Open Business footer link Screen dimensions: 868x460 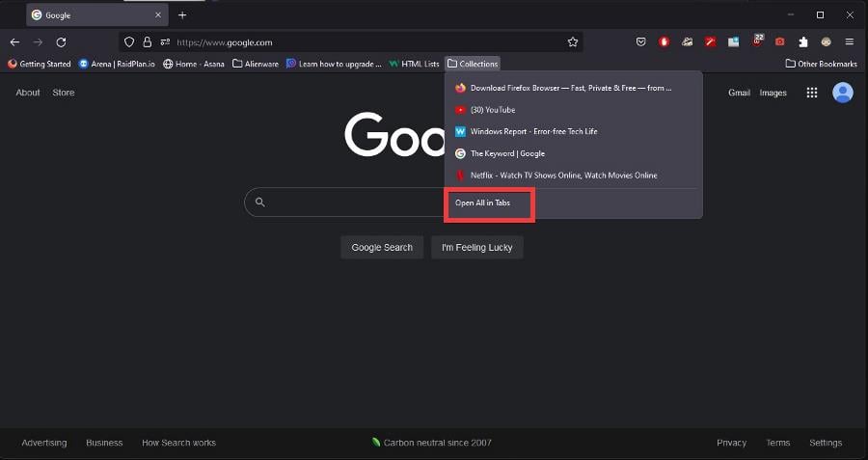coord(104,443)
